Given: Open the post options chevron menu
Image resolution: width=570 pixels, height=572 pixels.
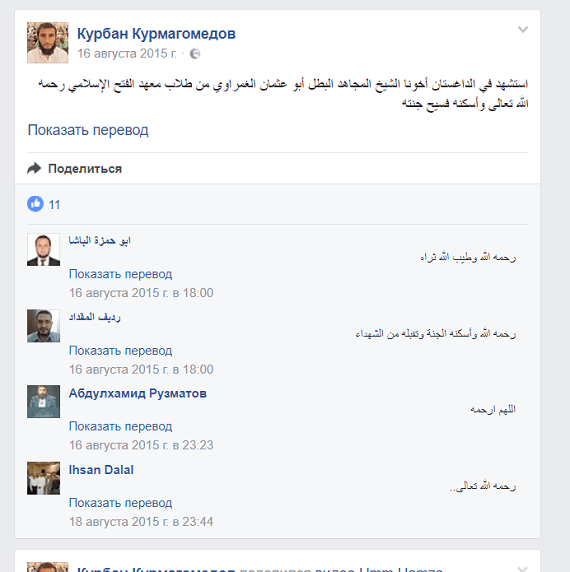Looking at the screenshot, I should (x=523, y=30).
